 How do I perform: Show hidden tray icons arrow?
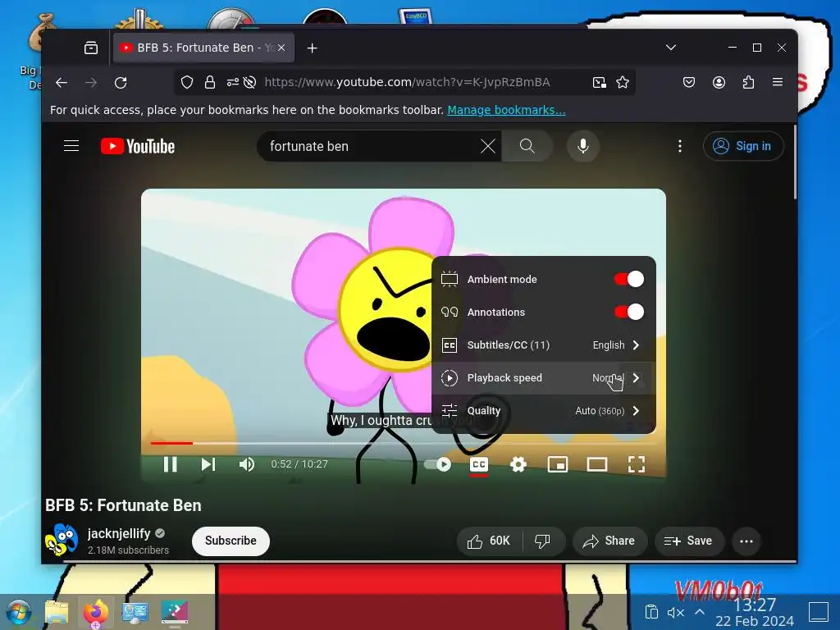click(700, 612)
